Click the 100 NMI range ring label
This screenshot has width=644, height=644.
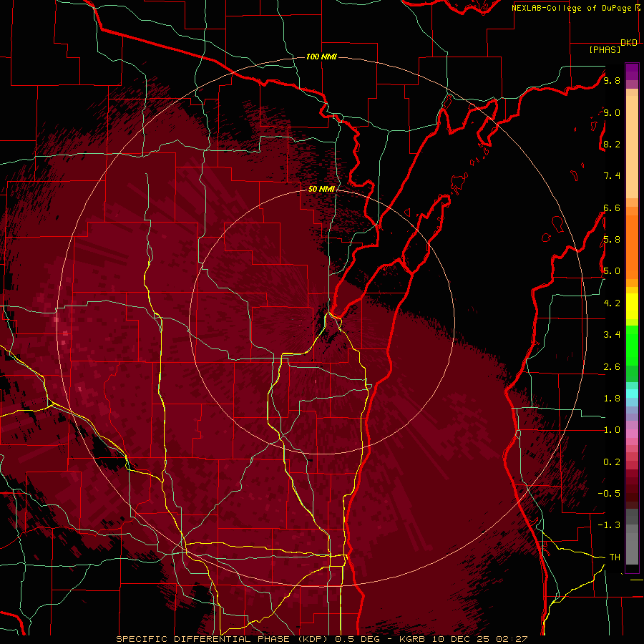[x=321, y=57]
